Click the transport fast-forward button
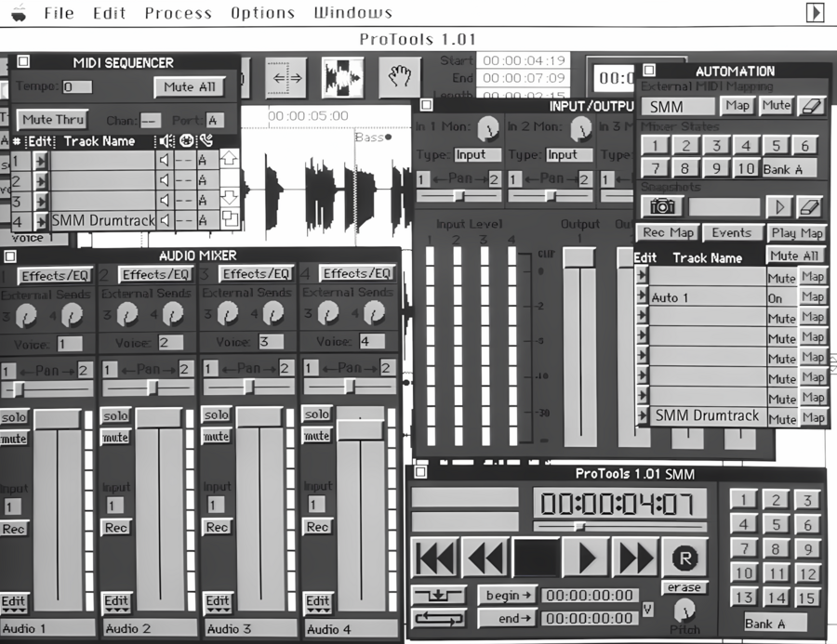Viewport: 837px width, 644px height. [635, 558]
